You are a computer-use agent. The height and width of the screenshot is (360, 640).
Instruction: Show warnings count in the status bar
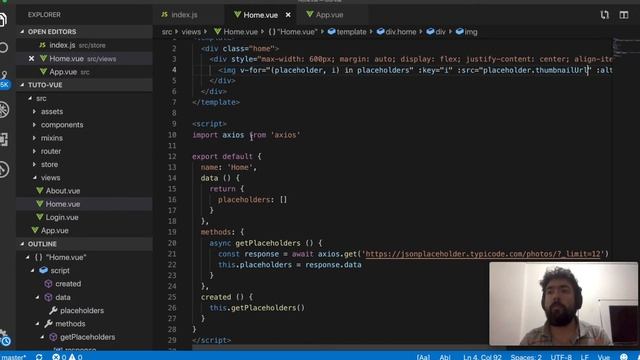(76, 357)
